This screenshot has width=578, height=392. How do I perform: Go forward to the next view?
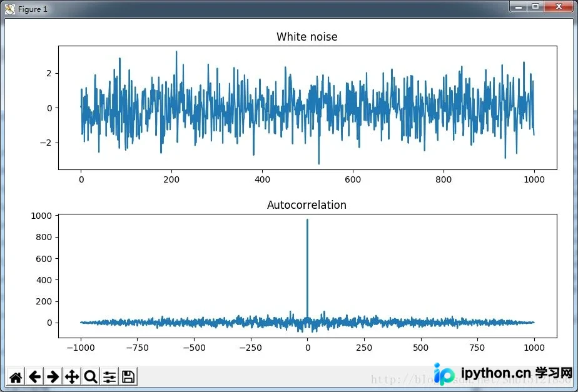click(x=53, y=376)
